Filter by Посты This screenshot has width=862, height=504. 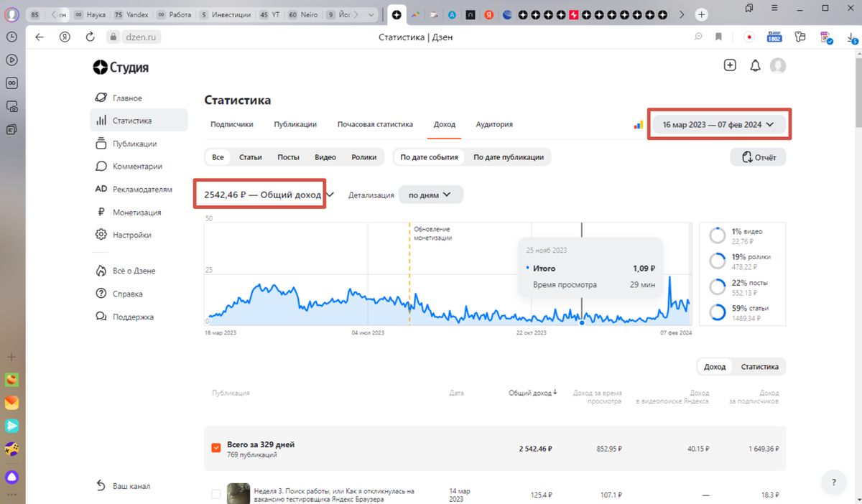click(288, 157)
